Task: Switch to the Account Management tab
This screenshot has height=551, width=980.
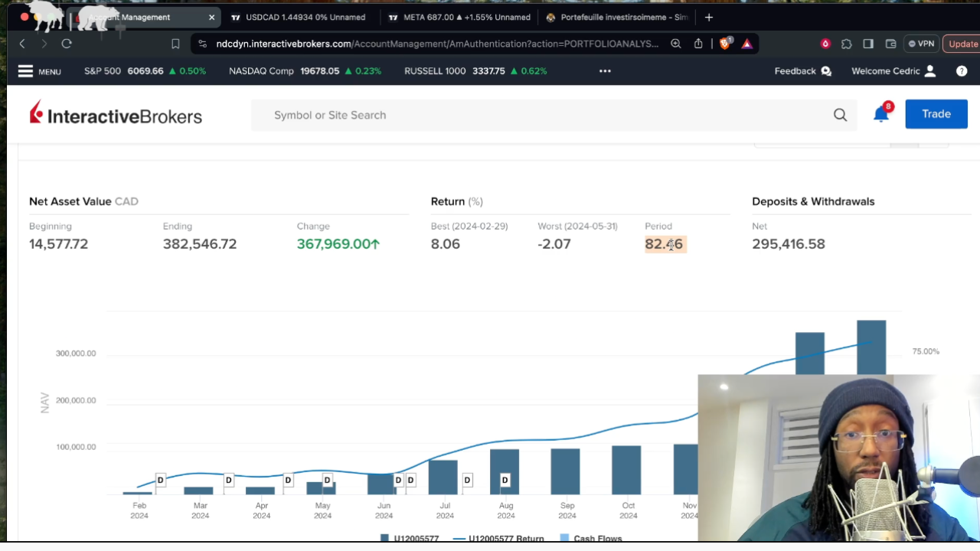Action: tap(144, 17)
